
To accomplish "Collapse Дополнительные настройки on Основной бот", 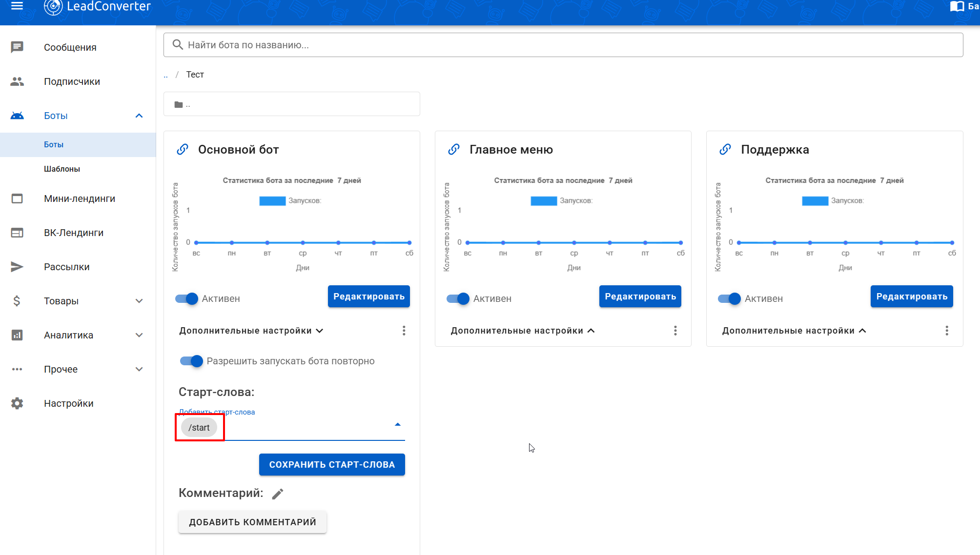I will point(251,331).
